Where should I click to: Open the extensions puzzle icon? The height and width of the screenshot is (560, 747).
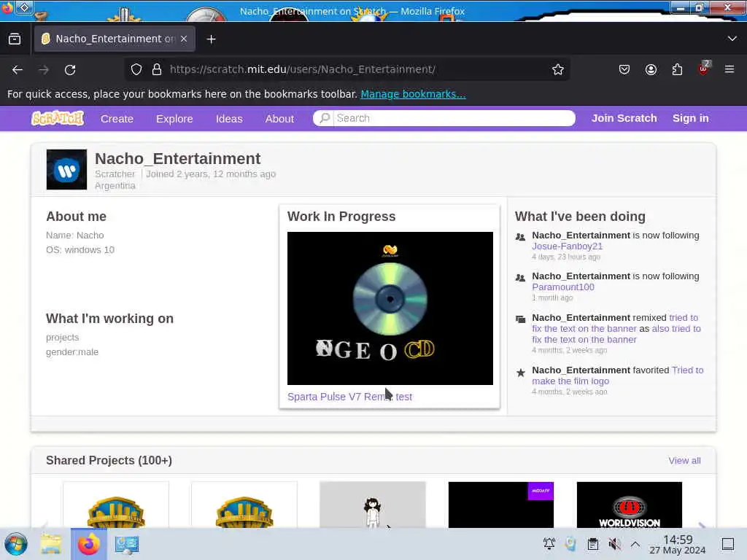coord(677,69)
